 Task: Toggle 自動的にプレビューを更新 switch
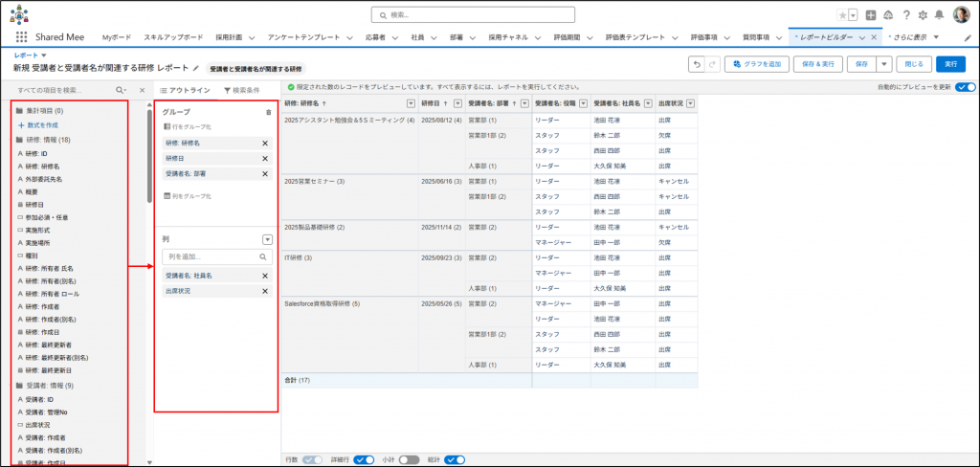click(965, 87)
